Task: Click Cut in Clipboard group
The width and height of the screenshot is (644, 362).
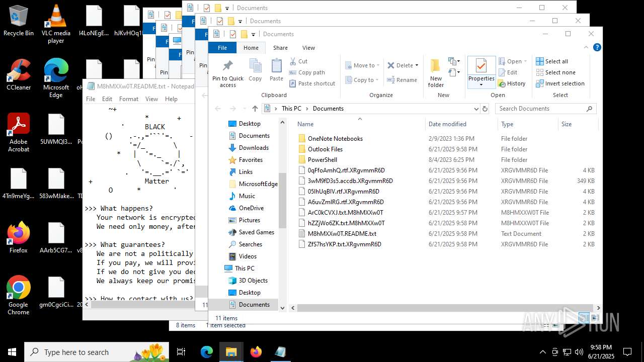Action: pos(298,61)
